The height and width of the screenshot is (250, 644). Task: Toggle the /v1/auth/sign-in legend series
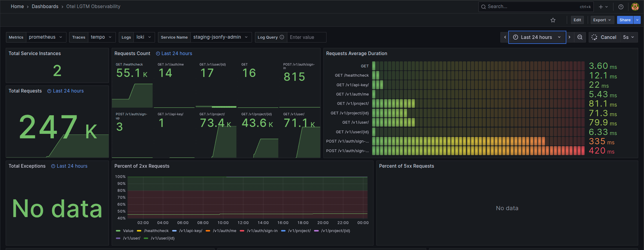[x=262, y=231]
